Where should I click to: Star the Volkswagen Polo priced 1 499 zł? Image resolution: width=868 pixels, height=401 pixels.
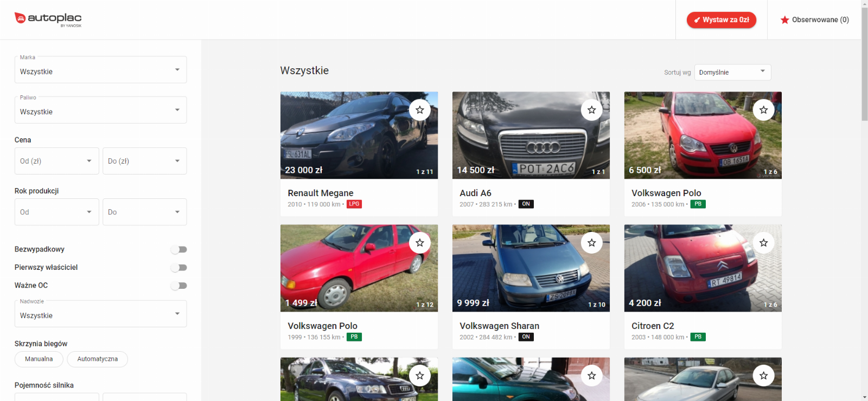click(420, 243)
